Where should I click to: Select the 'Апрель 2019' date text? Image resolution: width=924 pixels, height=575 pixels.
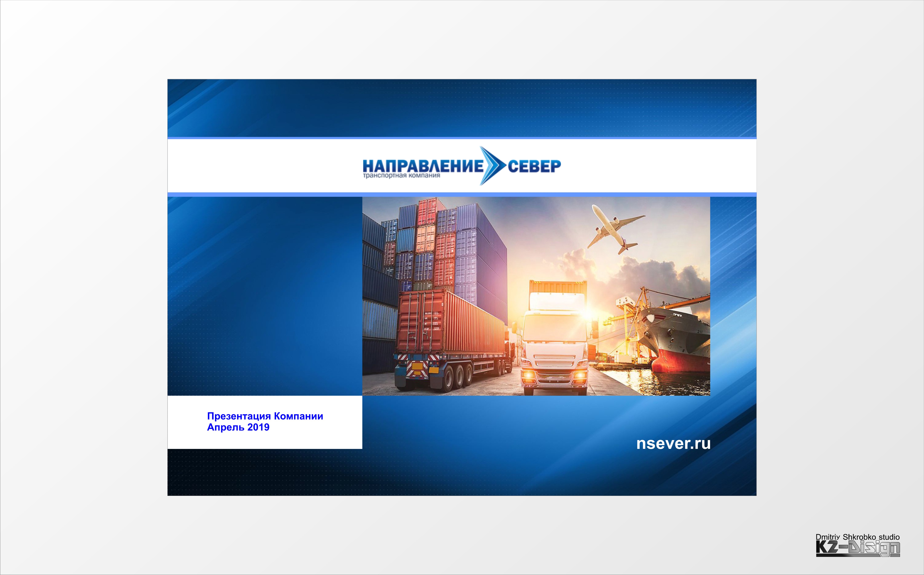click(x=238, y=428)
